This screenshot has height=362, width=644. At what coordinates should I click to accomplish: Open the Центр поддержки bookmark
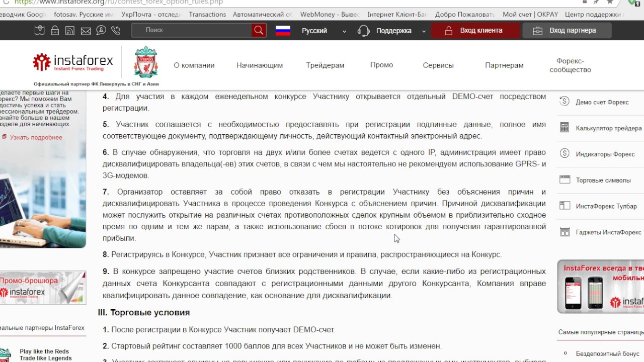tap(595, 15)
